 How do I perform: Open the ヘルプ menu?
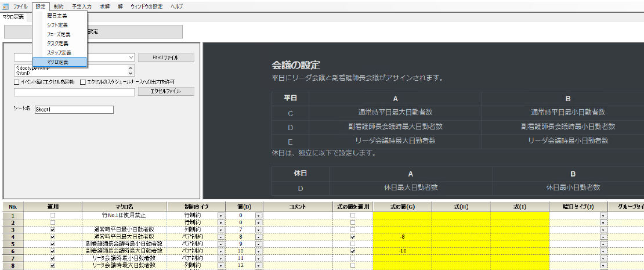pos(176,6)
